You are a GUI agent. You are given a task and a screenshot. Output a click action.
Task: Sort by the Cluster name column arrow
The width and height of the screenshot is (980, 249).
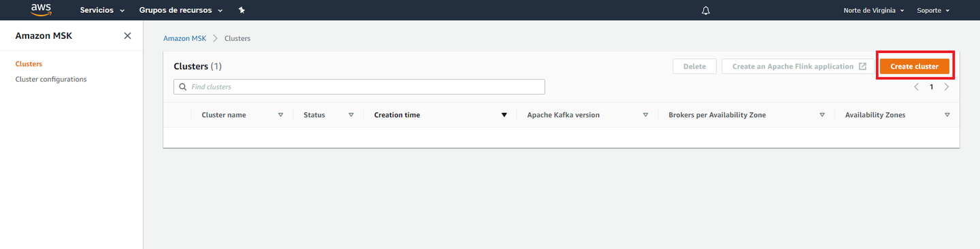pos(280,115)
